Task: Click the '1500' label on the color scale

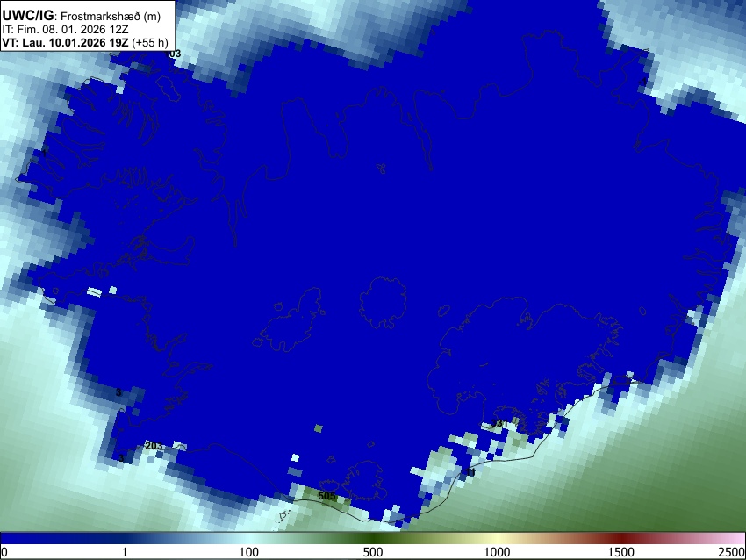Action: tap(621, 552)
